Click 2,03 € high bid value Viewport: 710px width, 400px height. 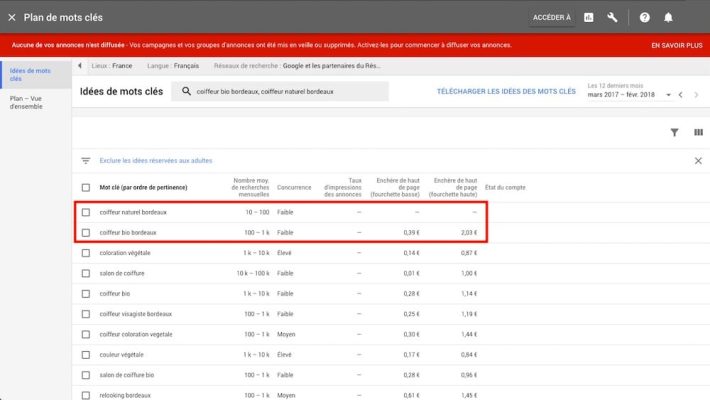point(469,232)
